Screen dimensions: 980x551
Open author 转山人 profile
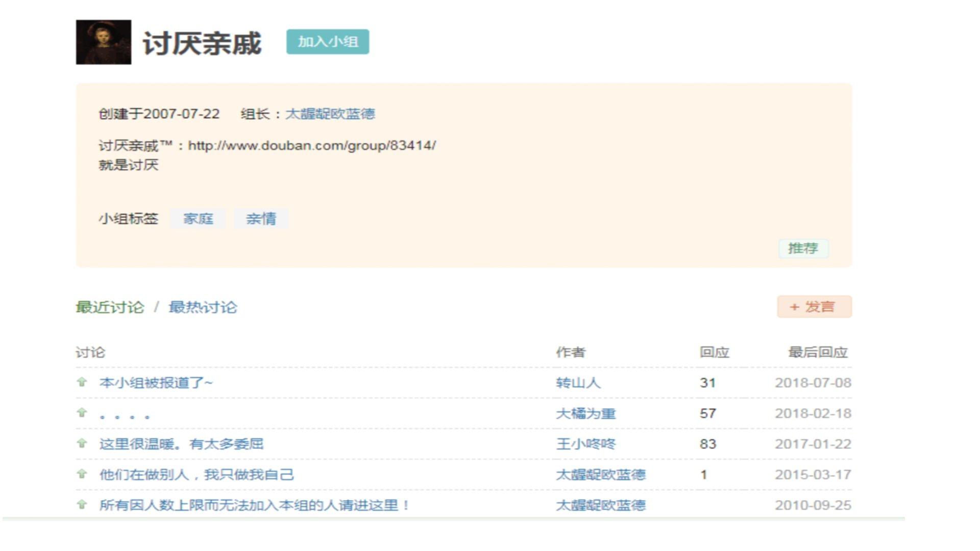pos(578,383)
